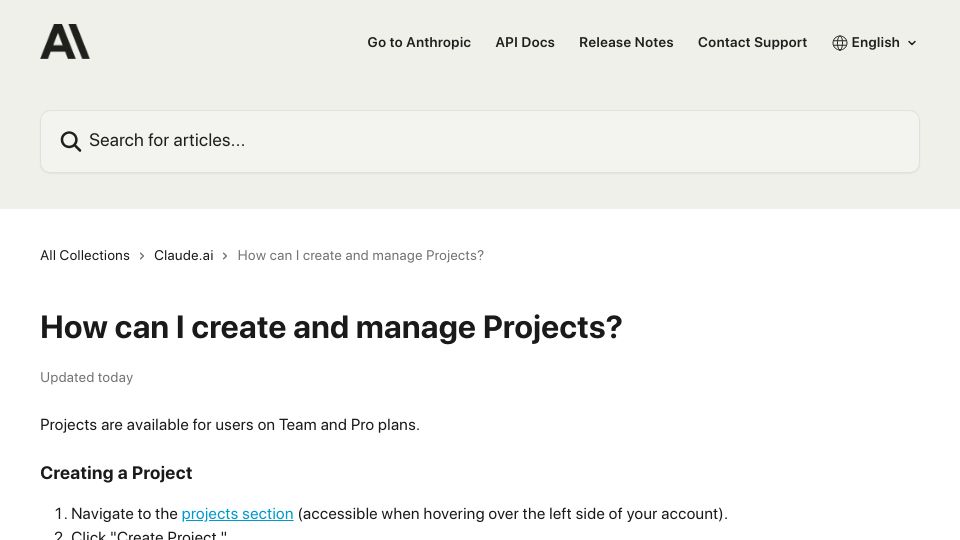Click the Updated today text
Image resolution: width=960 pixels, height=540 pixels.
click(86, 377)
